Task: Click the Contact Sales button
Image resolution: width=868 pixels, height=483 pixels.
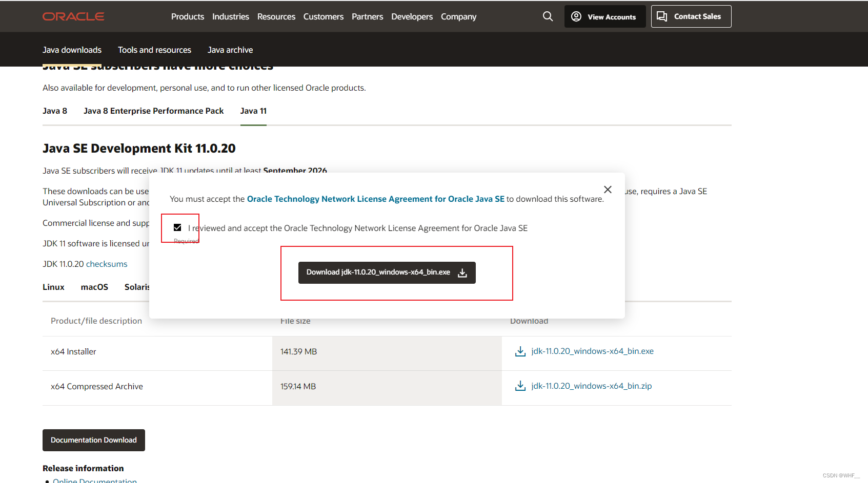Action: pos(691,16)
